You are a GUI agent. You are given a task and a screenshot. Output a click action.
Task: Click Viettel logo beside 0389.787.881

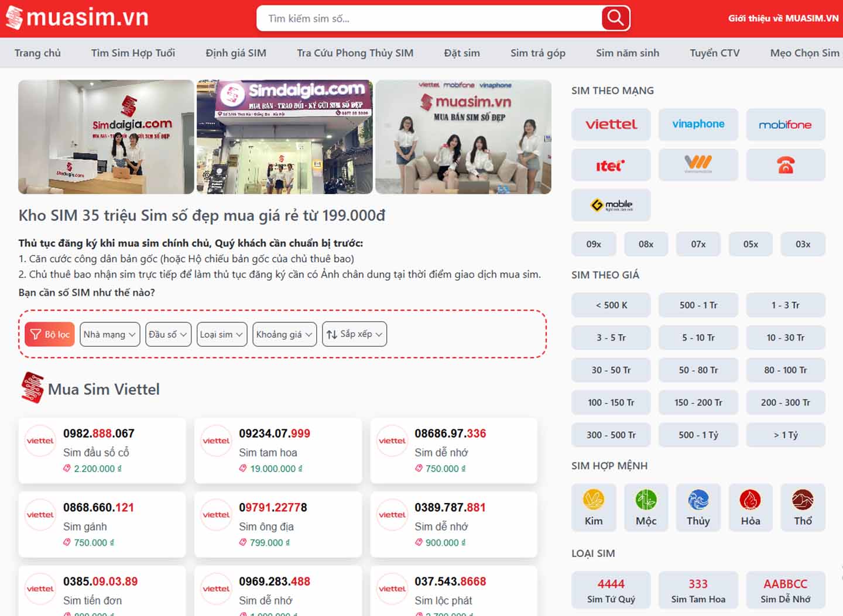pos(392,515)
